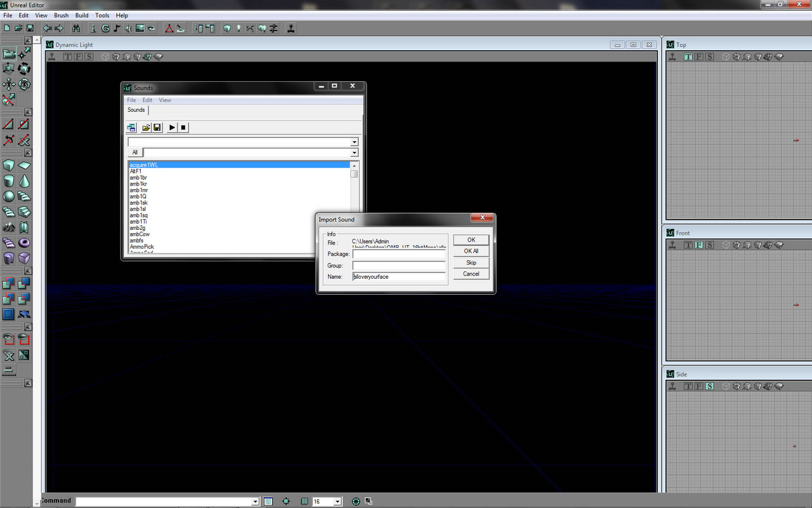
Task: Click the main toolbar Save disk icon
Action: 30,28
